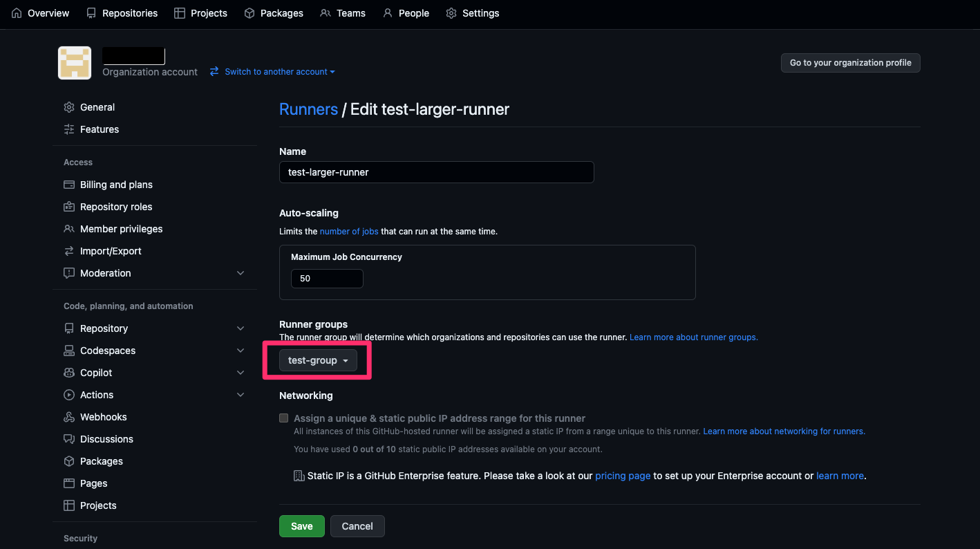Expand the Actions sidebar section

[241, 394]
